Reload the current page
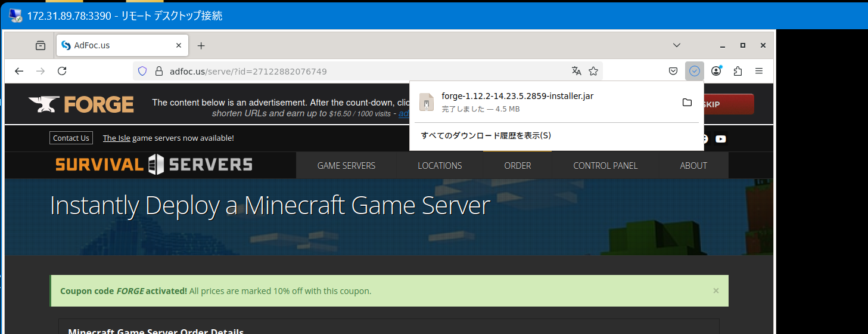Viewport: 868px width, 334px height. pyautogui.click(x=62, y=71)
